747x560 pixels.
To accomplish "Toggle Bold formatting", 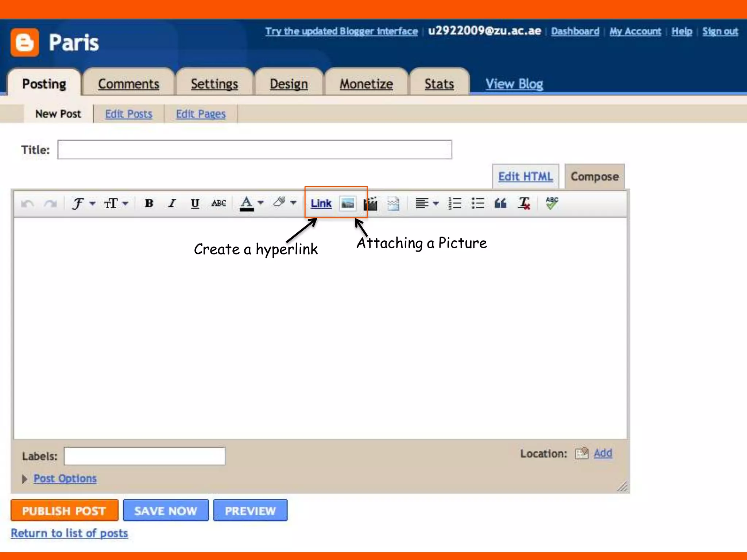I will point(149,203).
